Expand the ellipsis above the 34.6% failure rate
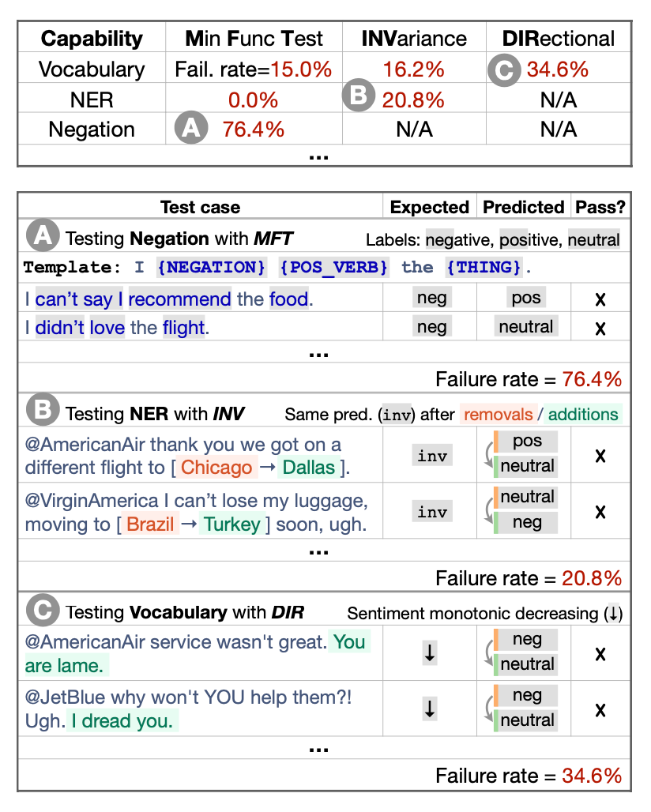 tap(318, 747)
